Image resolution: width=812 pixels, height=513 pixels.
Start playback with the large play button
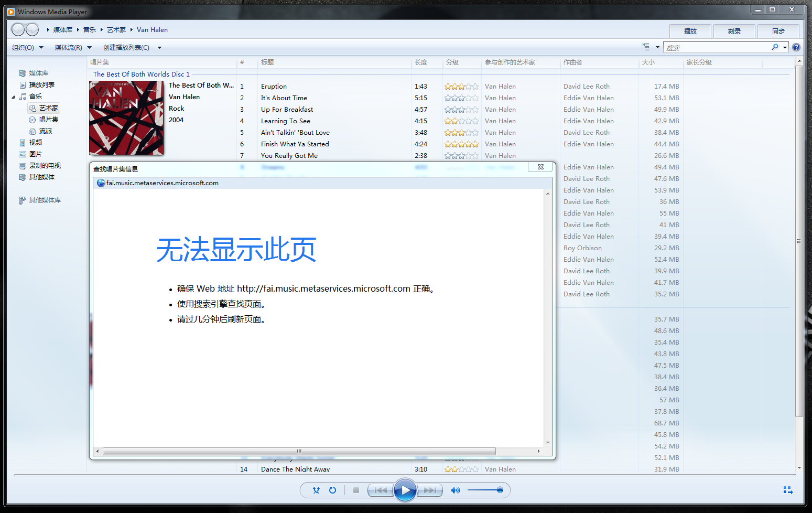click(405, 490)
